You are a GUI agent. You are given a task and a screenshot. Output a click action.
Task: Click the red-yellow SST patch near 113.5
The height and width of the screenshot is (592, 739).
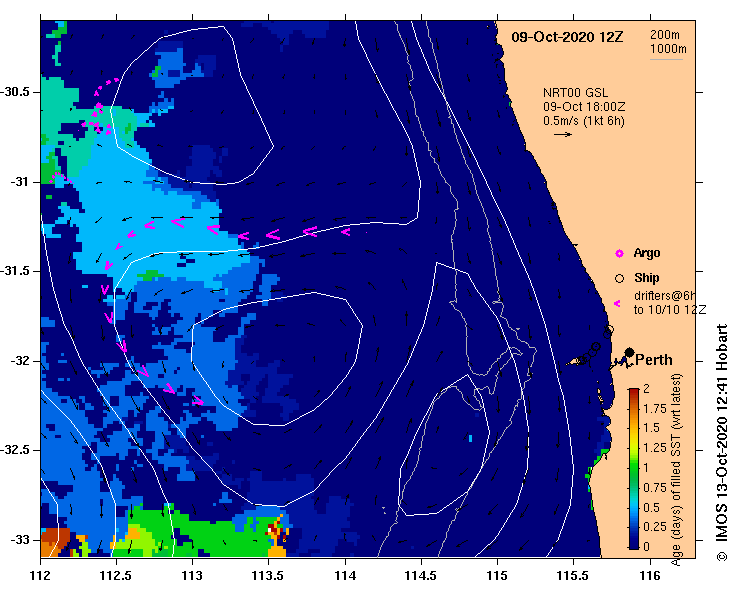pos(278,534)
